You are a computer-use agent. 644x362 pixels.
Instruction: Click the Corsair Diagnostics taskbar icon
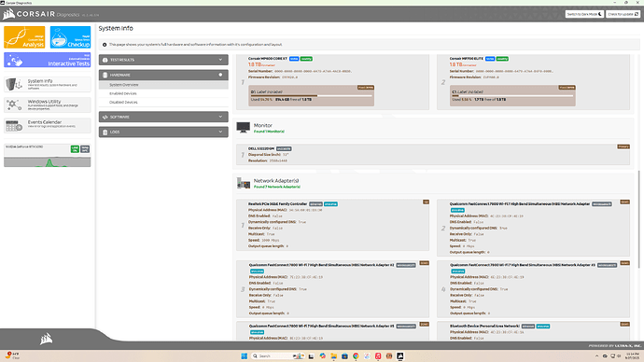pos(400,355)
